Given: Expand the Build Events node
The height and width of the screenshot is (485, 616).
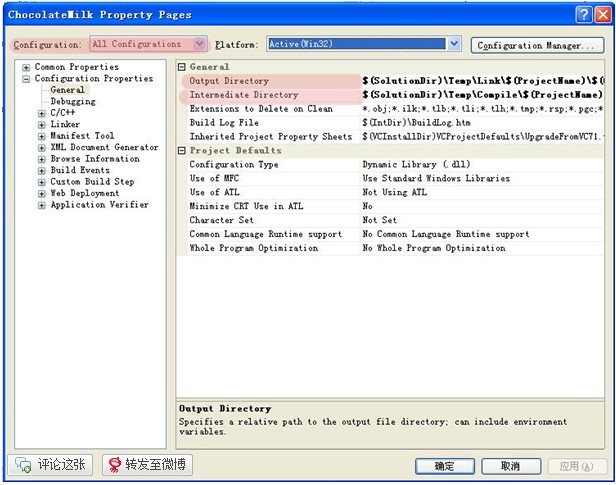Looking at the screenshot, I should pos(42,170).
